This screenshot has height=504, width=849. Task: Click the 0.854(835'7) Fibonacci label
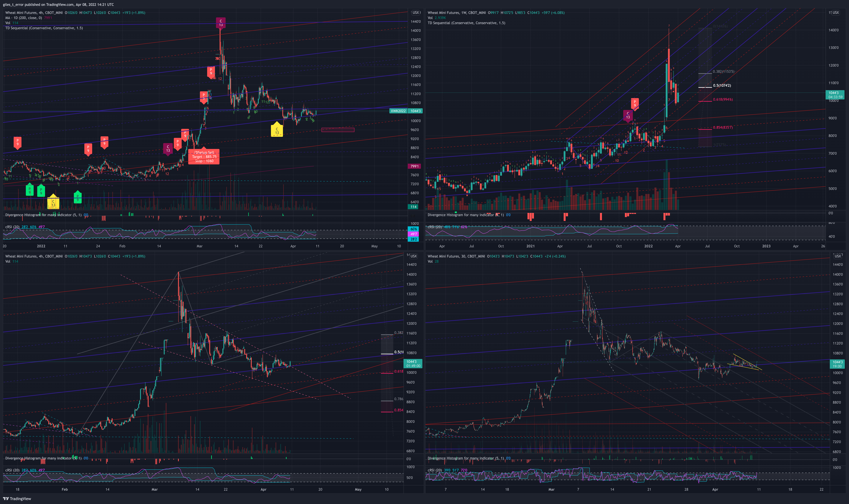tap(723, 127)
